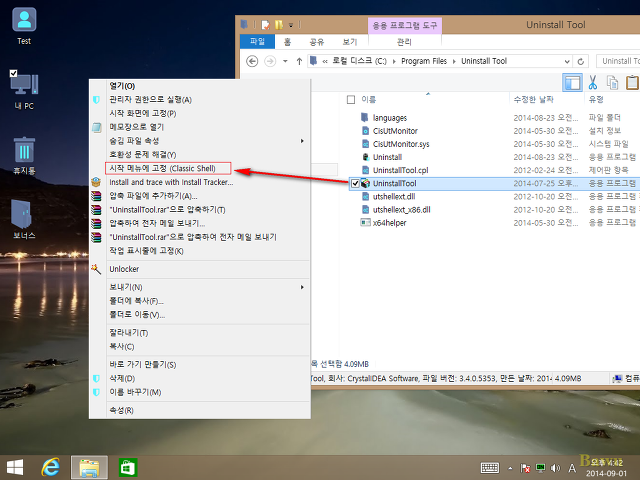The width and height of the screenshot is (640, 480).
Task: Expand the 숨김 파일 속성 submenu
Action: pyautogui.click(x=200, y=141)
